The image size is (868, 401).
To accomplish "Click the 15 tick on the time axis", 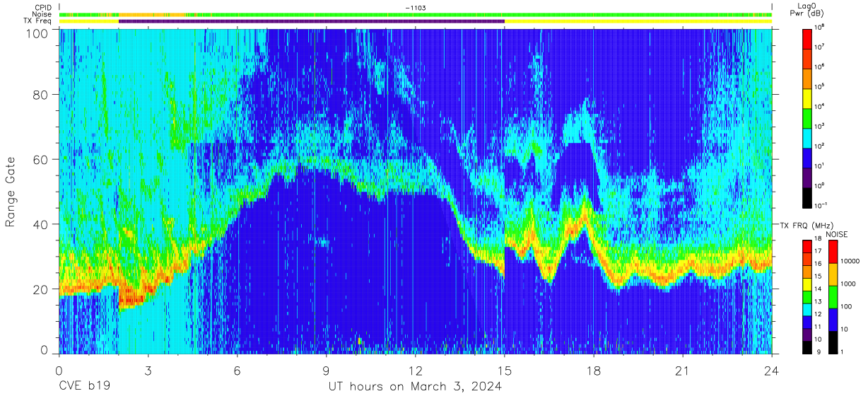I will coord(505,371).
